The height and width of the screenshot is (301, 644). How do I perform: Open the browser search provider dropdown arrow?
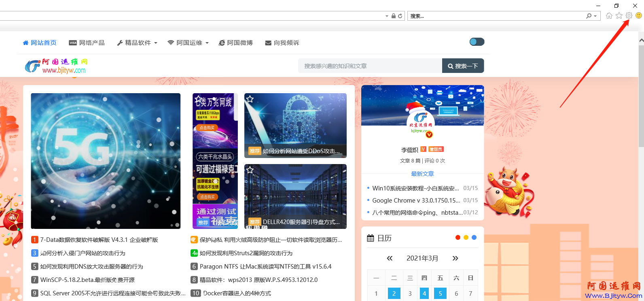(595, 16)
